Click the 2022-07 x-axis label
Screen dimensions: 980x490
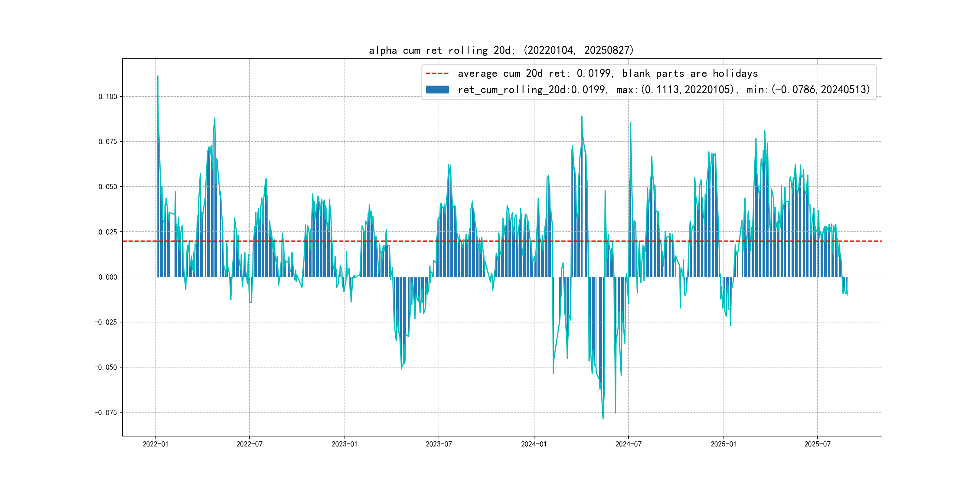pos(249,444)
